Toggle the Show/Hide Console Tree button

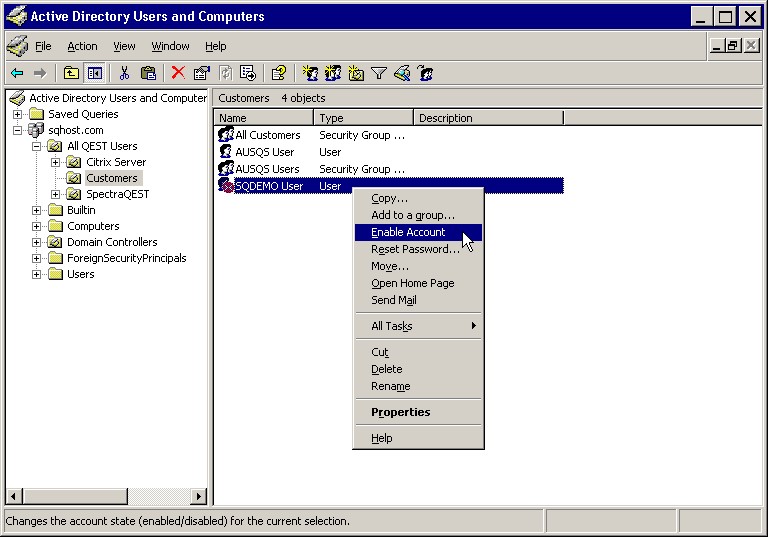click(x=95, y=73)
